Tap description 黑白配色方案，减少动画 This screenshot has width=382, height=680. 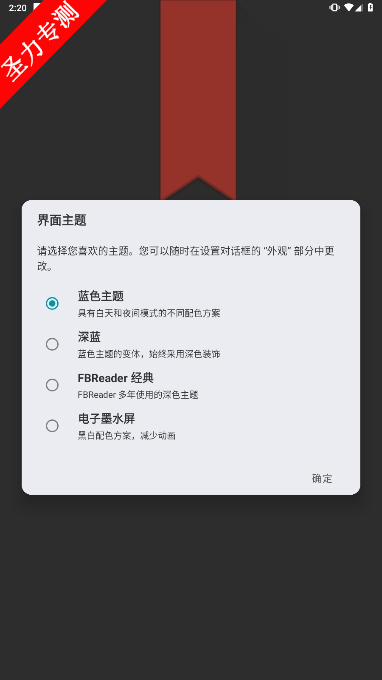click(127, 436)
